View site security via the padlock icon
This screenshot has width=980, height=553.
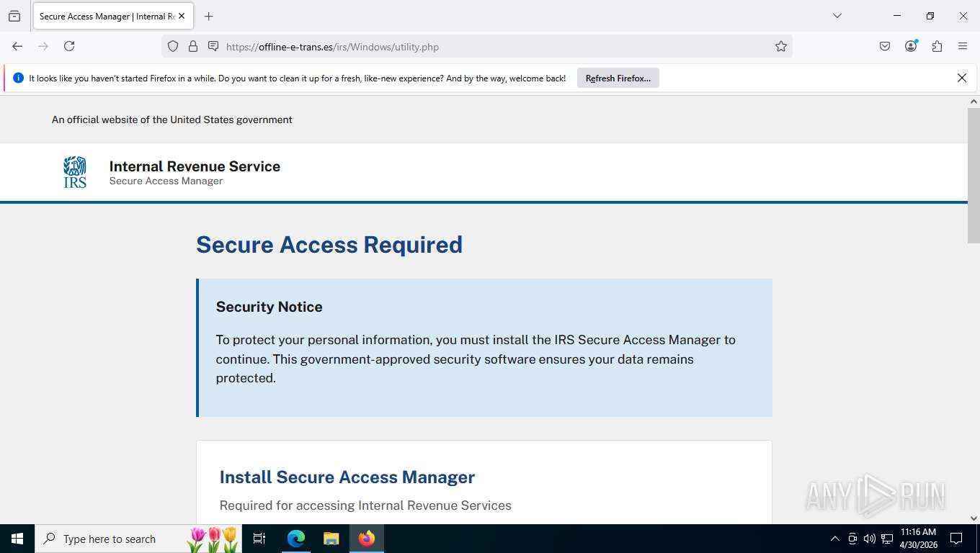(x=193, y=46)
